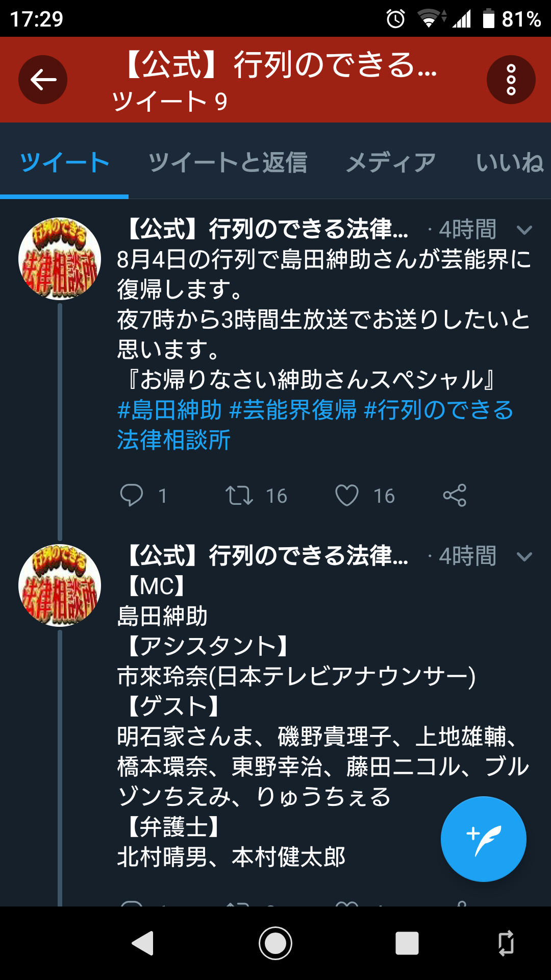Compose a new tweet with feather button
This screenshot has height=980, width=551.
483,839
